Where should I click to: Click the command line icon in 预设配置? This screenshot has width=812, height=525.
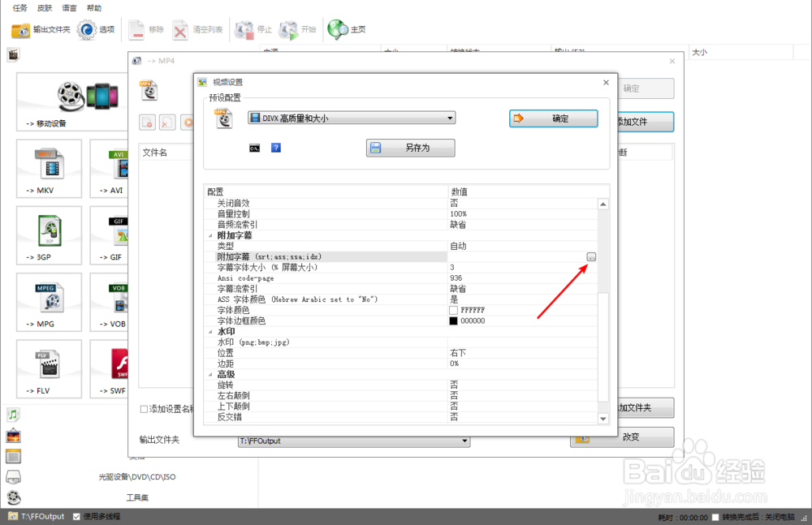[254, 148]
